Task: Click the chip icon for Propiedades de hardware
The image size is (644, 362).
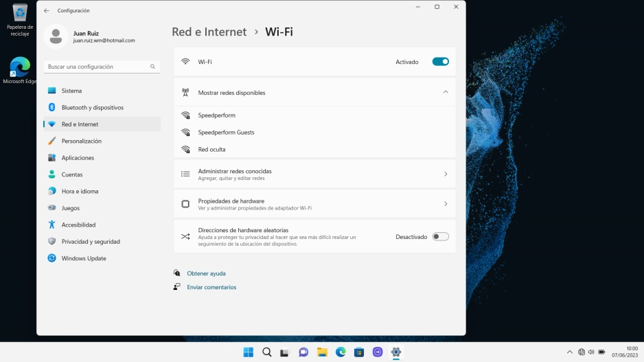Action: click(185, 204)
